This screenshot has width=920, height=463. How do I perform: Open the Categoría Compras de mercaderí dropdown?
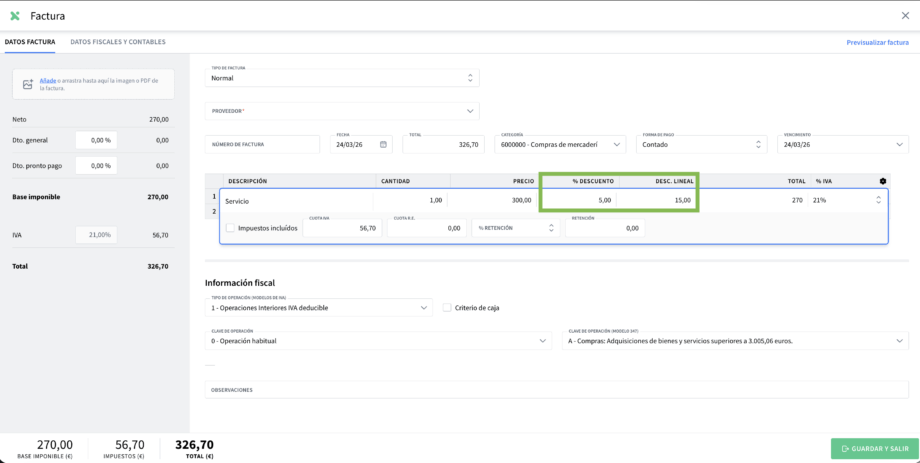(x=617, y=145)
